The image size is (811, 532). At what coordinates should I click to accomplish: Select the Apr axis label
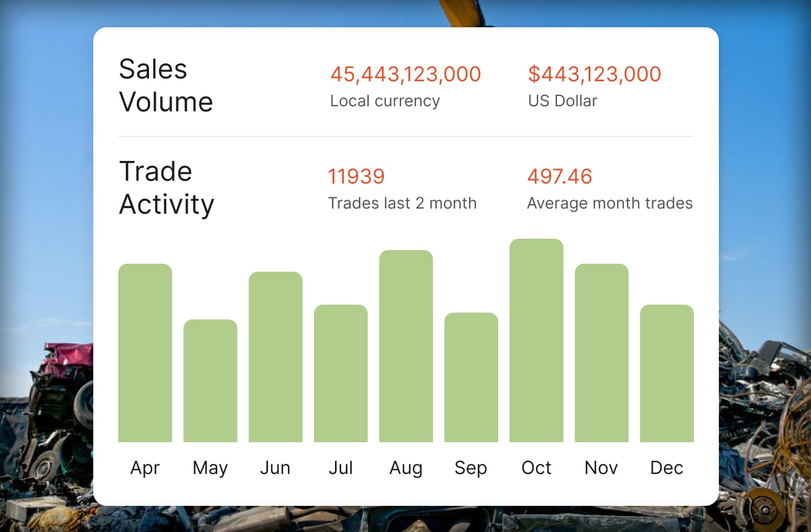145,468
